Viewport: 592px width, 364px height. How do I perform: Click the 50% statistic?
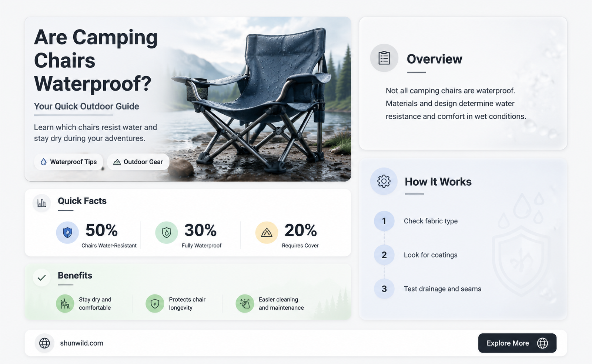101,230
